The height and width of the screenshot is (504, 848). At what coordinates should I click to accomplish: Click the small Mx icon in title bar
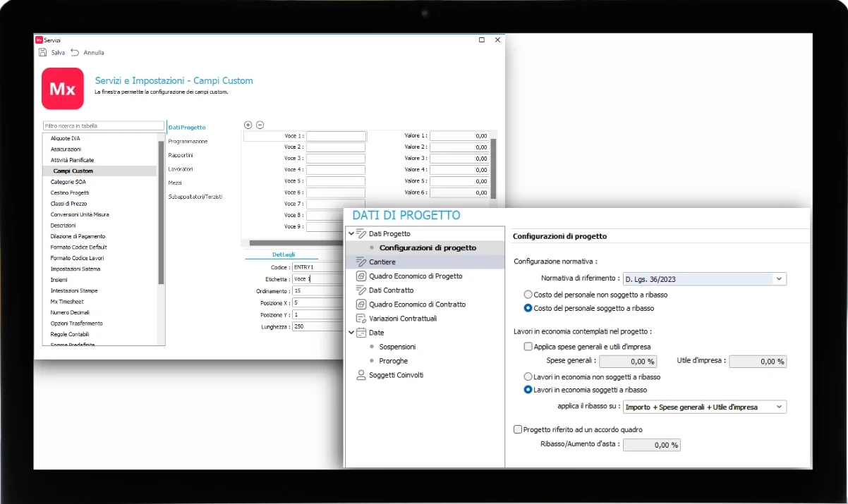[x=39, y=40]
